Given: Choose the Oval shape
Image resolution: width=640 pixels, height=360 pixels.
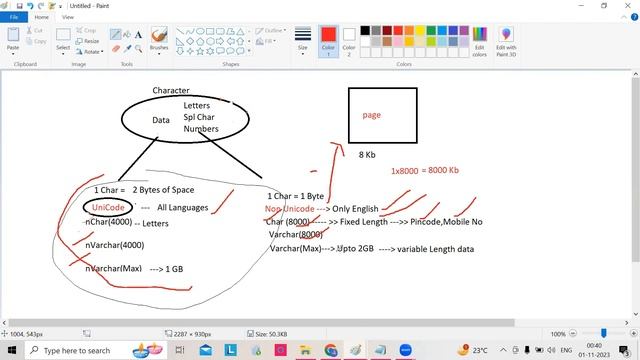Looking at the screenshot, I should [x=200, y=31].
